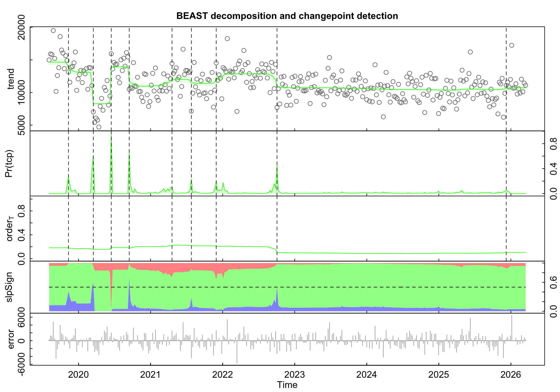Click the 'error' y-axis label
Viewport: 560px width, 392px height.
pyautogui.click(x=11, y=339)
